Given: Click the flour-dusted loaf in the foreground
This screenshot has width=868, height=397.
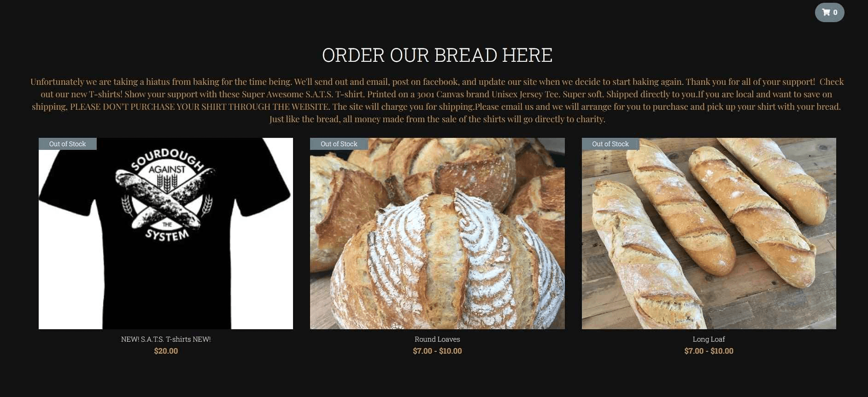Looking at the screenshot, I should (x=447, y=263).
